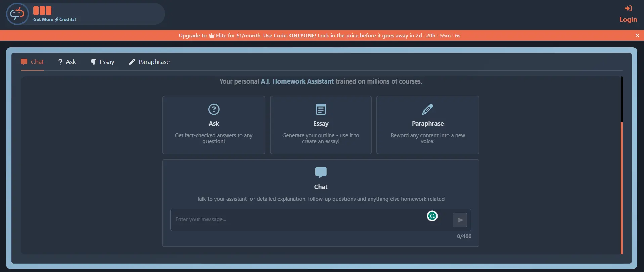Click the large Chat bubble icon
644x272 pixels.
click(321, 172)
